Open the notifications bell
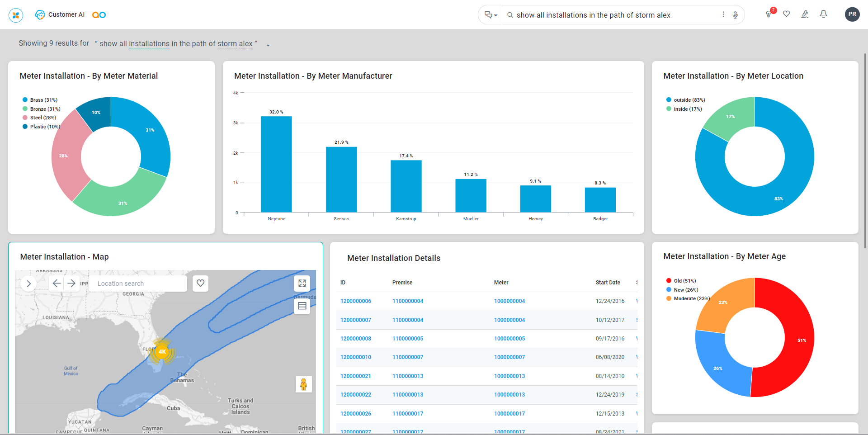Screen dimensions: 868x435 824,14
